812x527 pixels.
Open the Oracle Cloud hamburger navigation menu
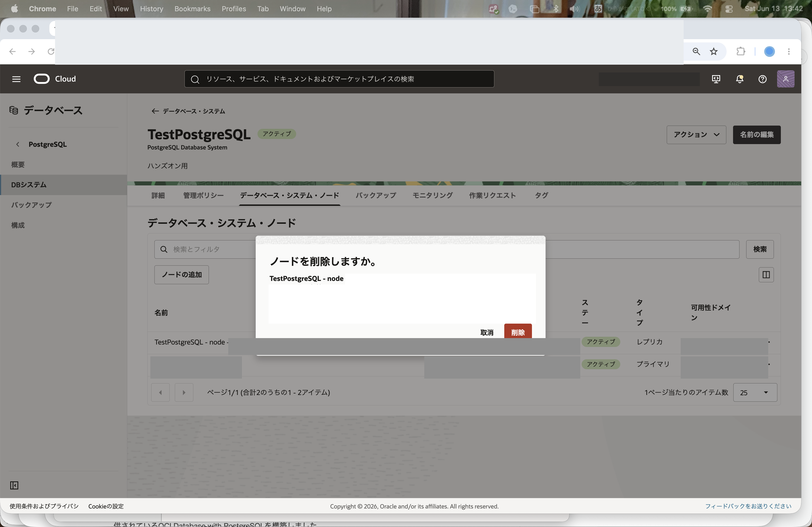[x=16, y=79]
